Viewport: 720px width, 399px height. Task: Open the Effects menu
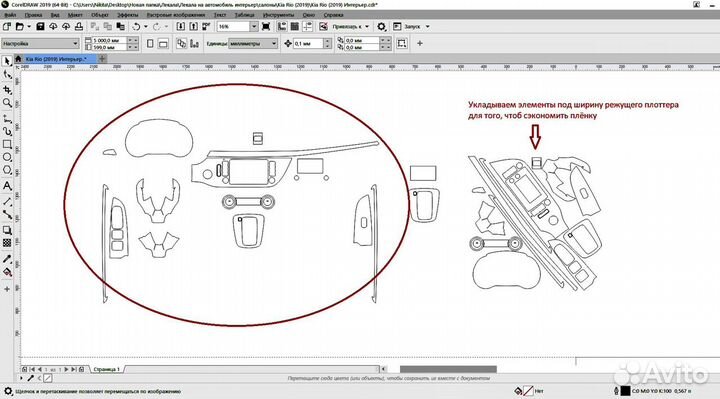coord(128,15)
